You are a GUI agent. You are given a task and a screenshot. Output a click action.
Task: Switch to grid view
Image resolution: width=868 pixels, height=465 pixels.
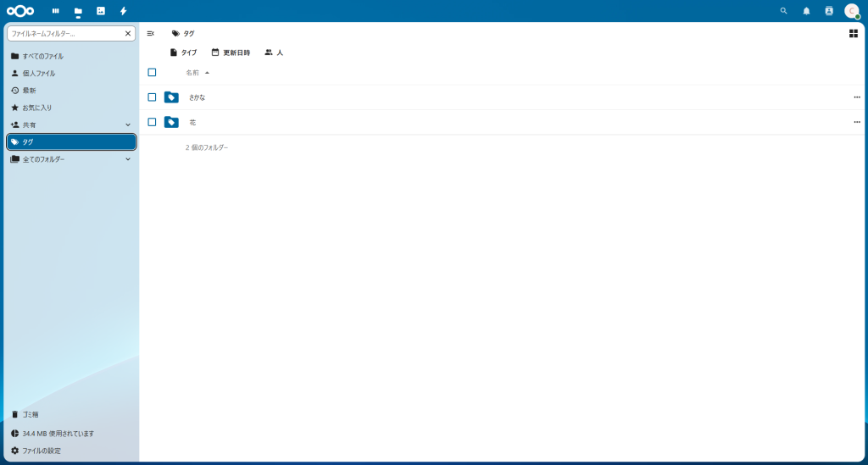click(853, 33)
